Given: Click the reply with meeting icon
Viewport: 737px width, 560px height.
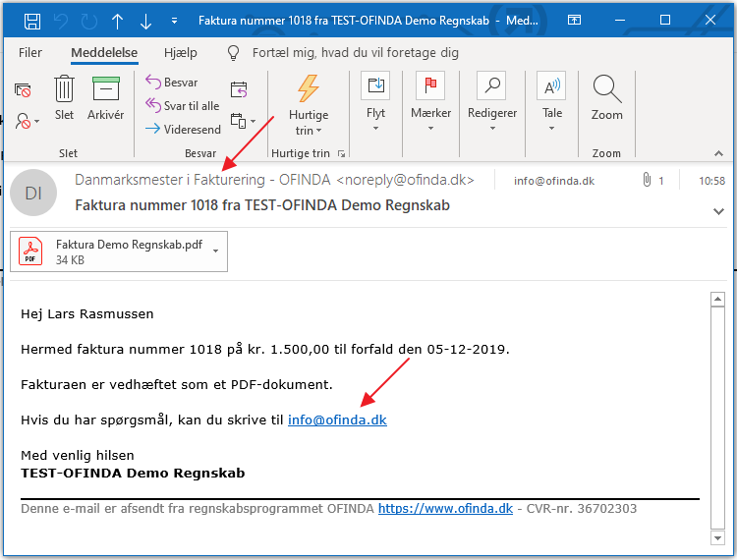Looking at the screenshot, I should 239,89.
